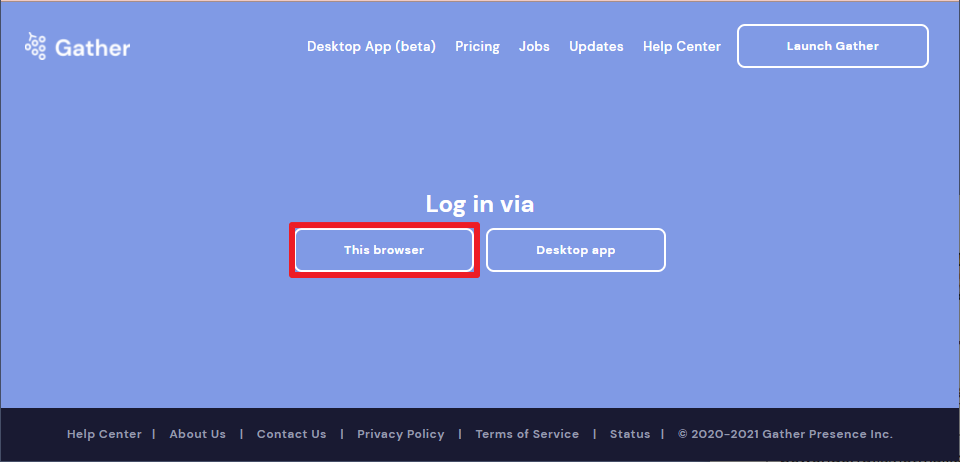Visit the About Us footer link

pyautogui.click(x=198, y=434)
